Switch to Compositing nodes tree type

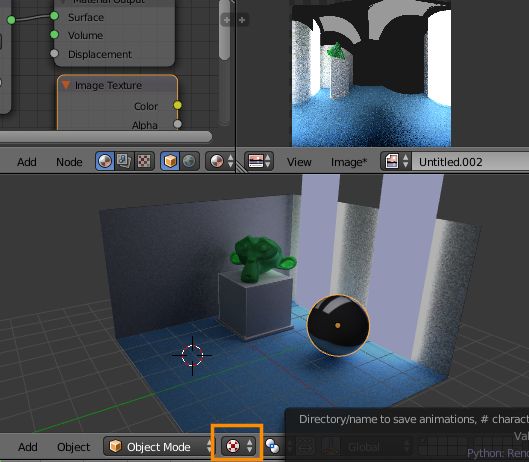[124, 161]
